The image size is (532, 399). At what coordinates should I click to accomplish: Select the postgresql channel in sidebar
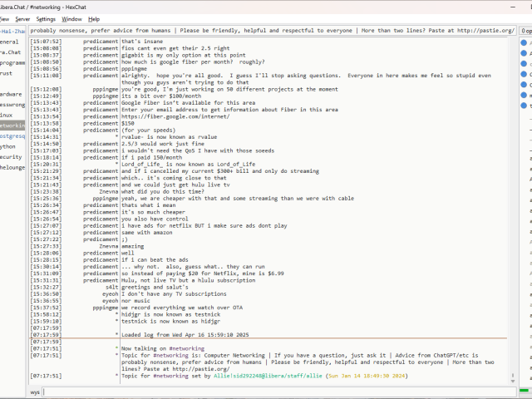point(12,135)
